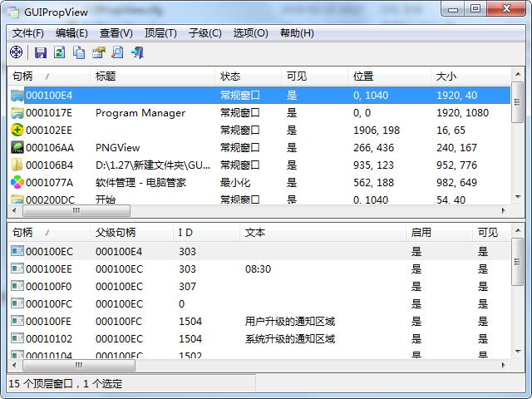Click icon of window 000100E4
The image size is (532, 399).
coord(17,96)
